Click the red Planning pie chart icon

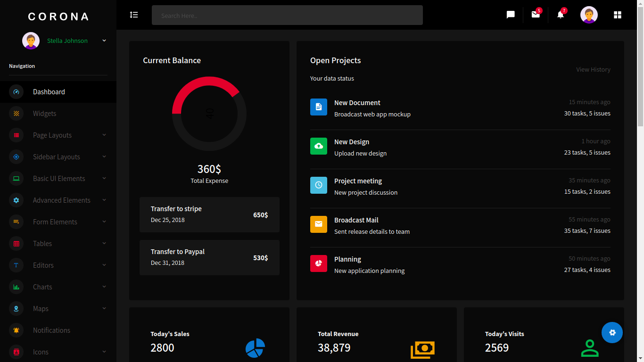[319, 263]
